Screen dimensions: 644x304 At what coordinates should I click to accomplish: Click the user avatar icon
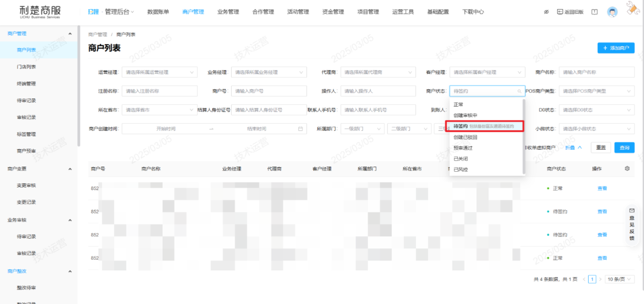612,12
